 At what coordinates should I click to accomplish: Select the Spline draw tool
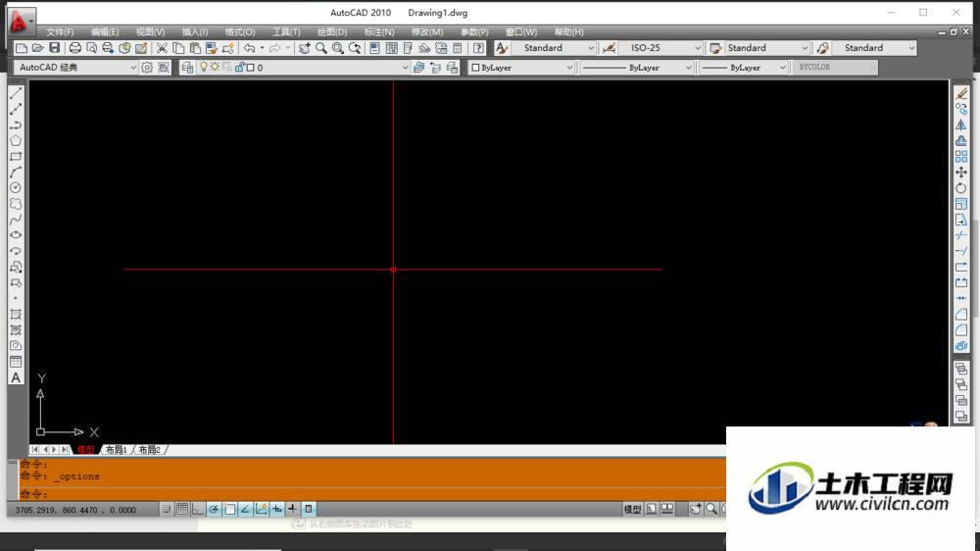click(x=16, y=220)
